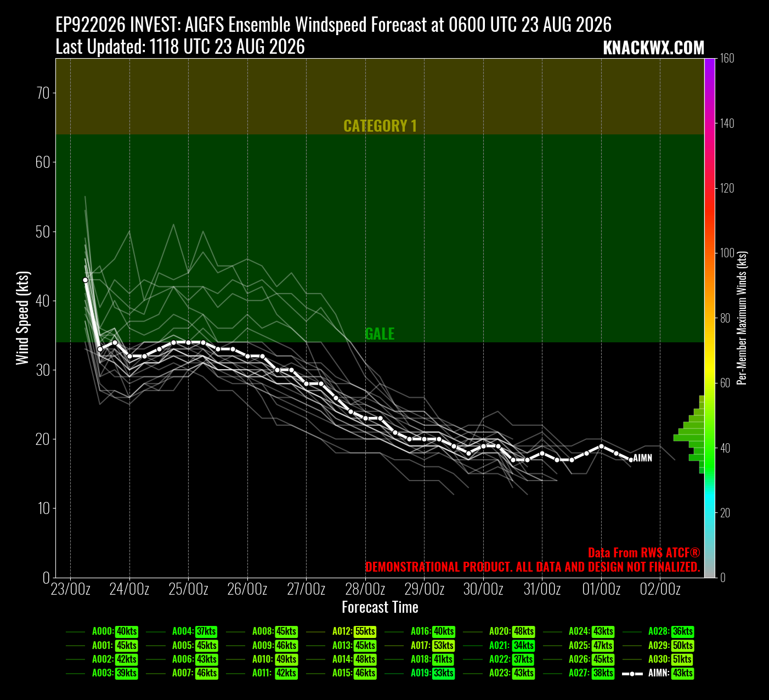This screenshot has width=769, height=700.
Task: Select legend entry A000: 40kts
Action: pyautogui.click(x=103, y=632)
